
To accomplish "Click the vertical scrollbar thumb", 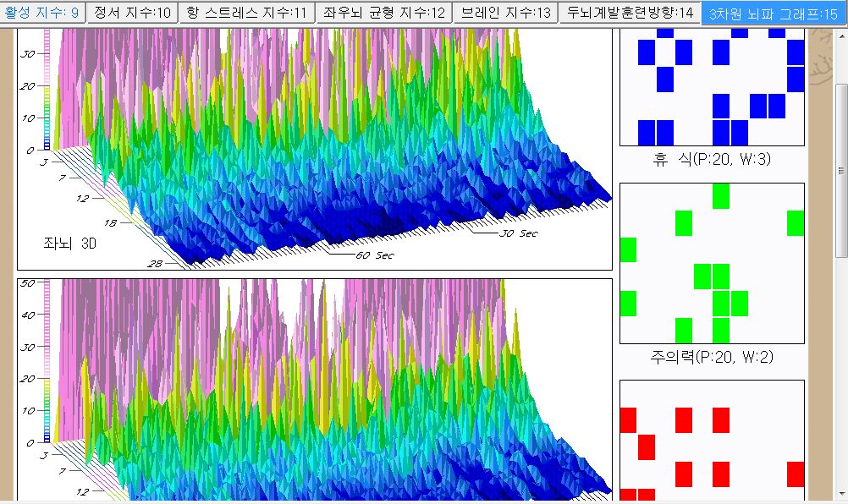I will pyautogui.click(x=840, y=169).
